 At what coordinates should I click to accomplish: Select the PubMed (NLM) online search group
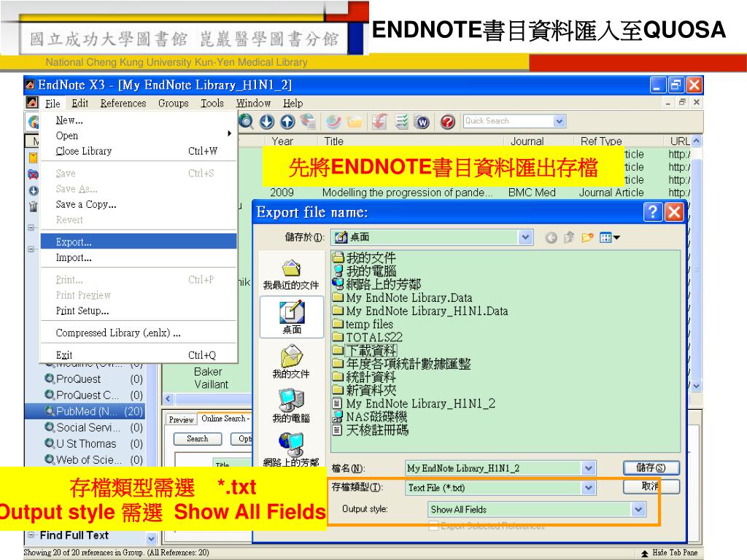[x=85, y=411]
